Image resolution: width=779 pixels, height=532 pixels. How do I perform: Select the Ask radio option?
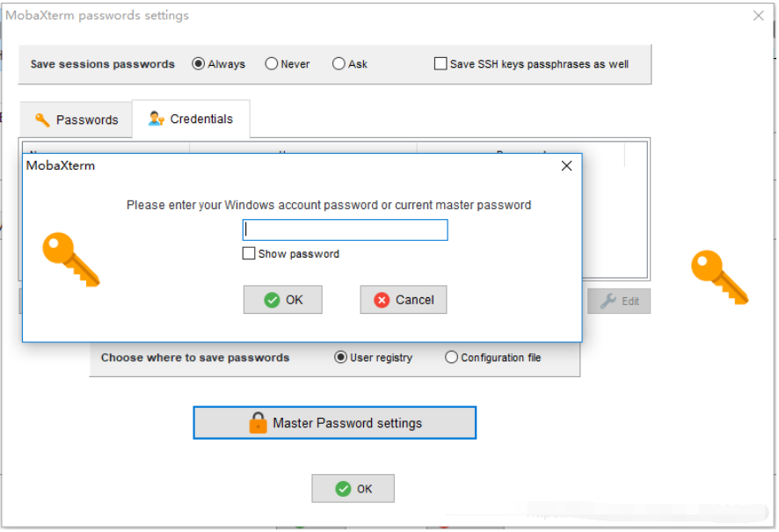click(x=339, y=64)
